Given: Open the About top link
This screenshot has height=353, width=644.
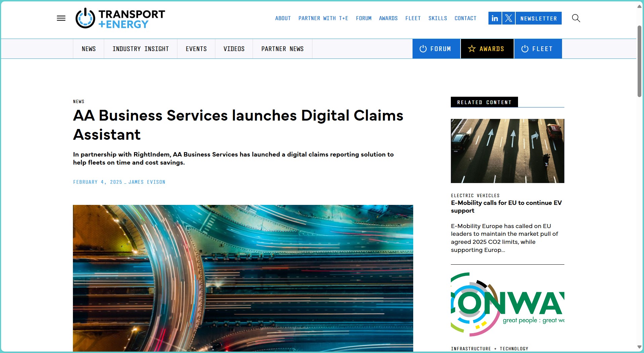Looking at the screenshot, I should (x=283, y=18).
